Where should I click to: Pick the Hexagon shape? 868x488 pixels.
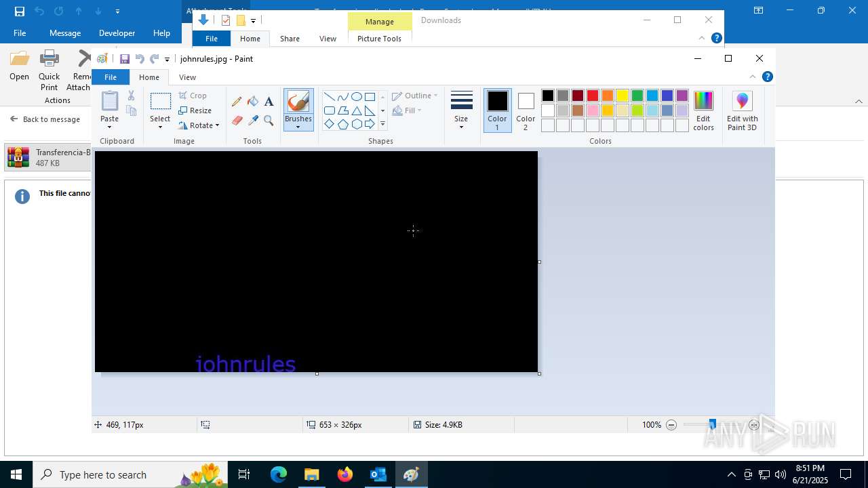tap(356, 124)
